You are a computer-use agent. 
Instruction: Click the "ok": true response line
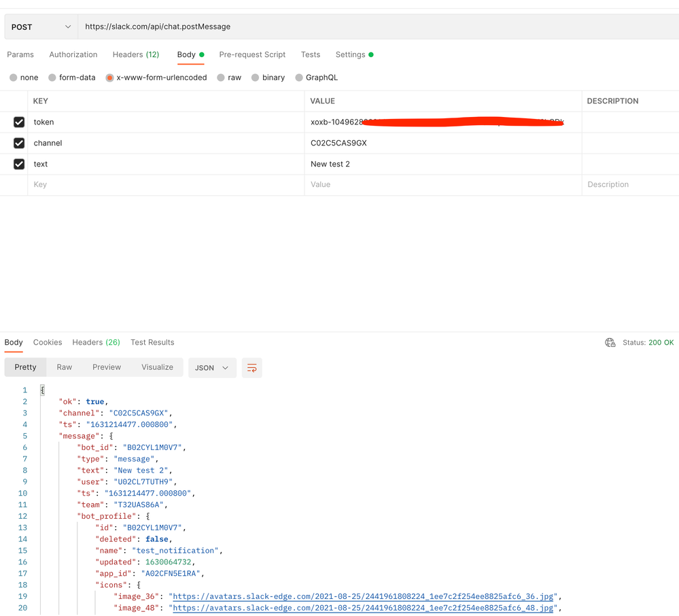[x=84, y=402]
